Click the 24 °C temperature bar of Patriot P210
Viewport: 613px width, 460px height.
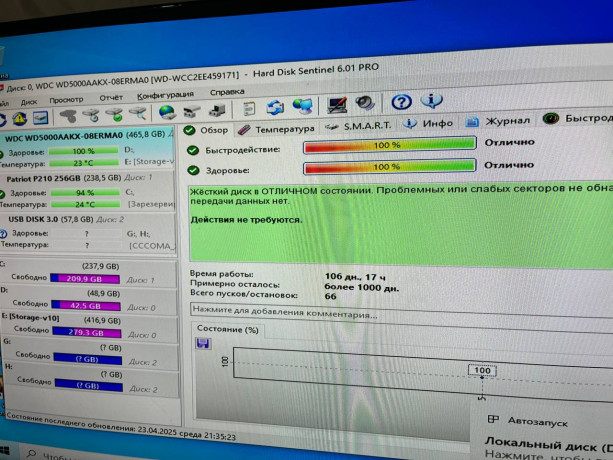tap(86, 204)
